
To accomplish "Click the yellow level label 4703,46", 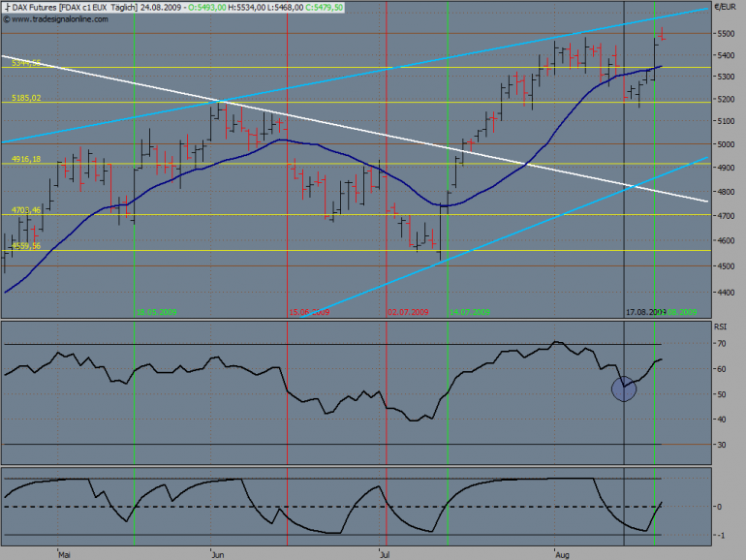I will tap(26, 210).
